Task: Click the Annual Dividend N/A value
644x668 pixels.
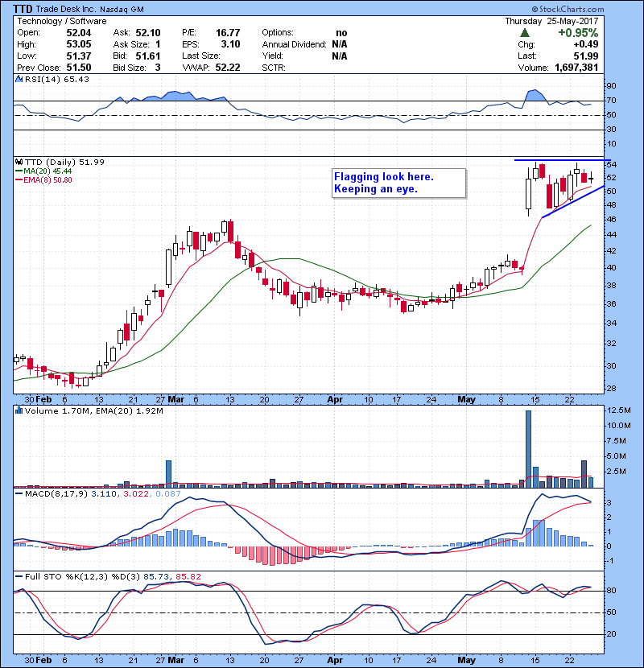Action: point(339,44)
